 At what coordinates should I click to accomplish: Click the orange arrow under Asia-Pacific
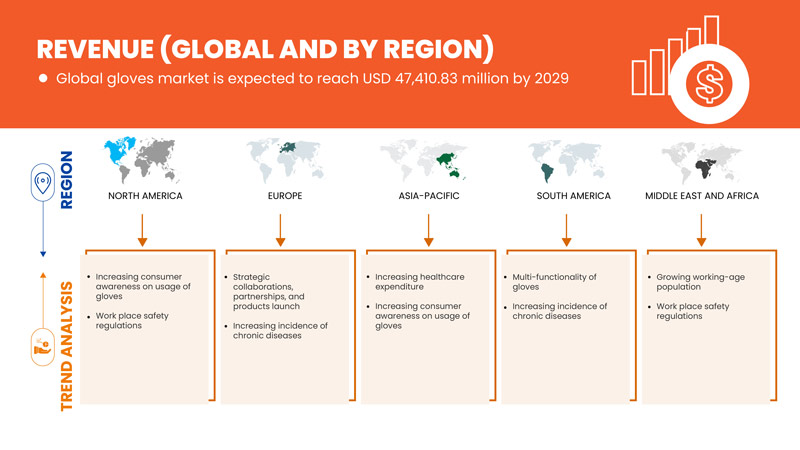428,228
